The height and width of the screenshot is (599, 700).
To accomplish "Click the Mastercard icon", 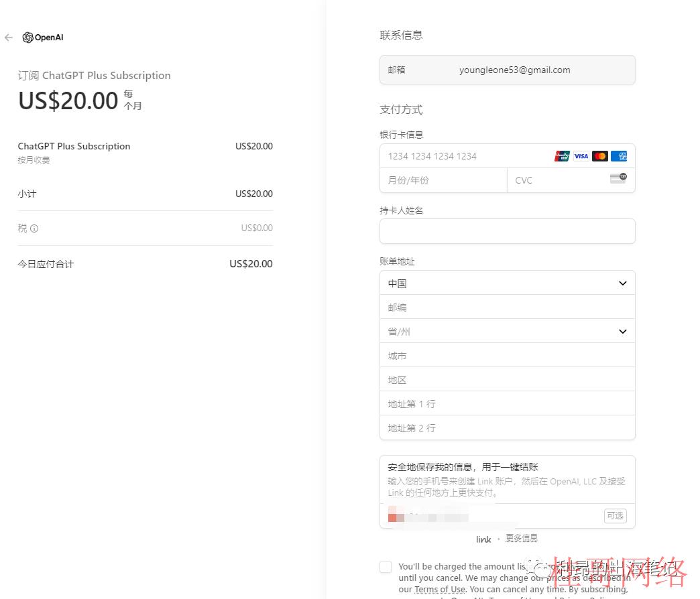I will pyautogui.click(x=600, y=156).
